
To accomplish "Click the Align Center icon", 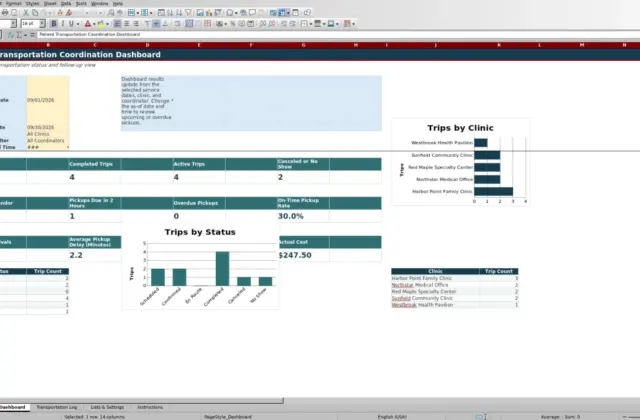I will 127,24.
